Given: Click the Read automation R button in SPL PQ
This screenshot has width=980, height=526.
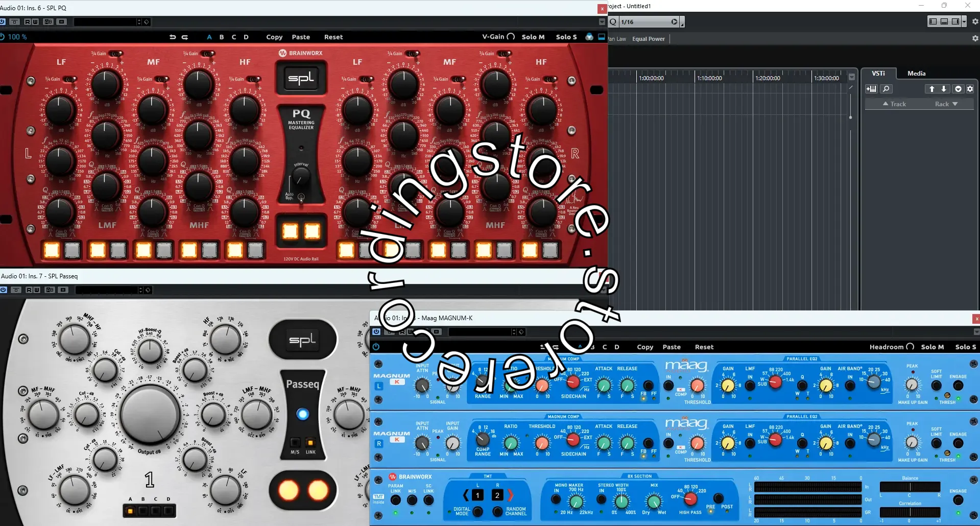Looking at the screenshot, I should click(x=28, y=22).
